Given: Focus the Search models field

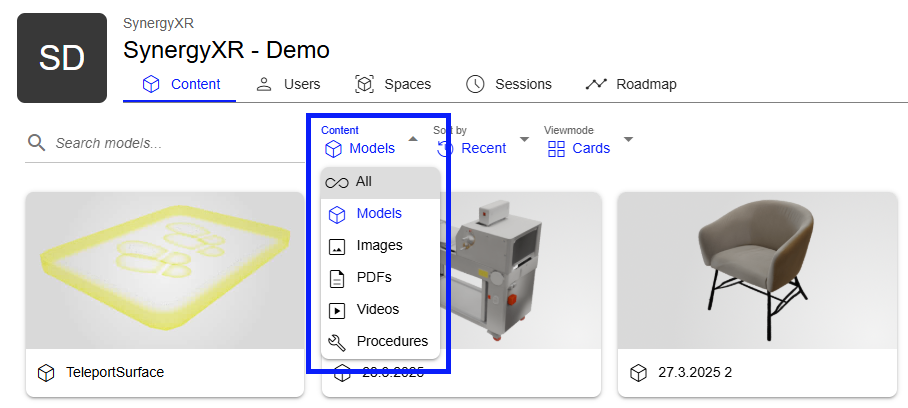Looking at the screenshot, I should [165, 143].
